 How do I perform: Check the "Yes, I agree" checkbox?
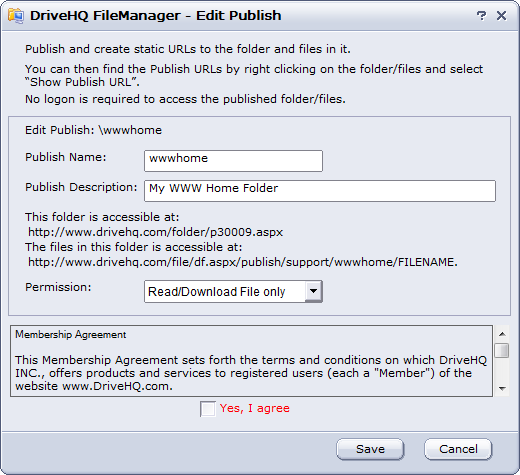point(208,409)
